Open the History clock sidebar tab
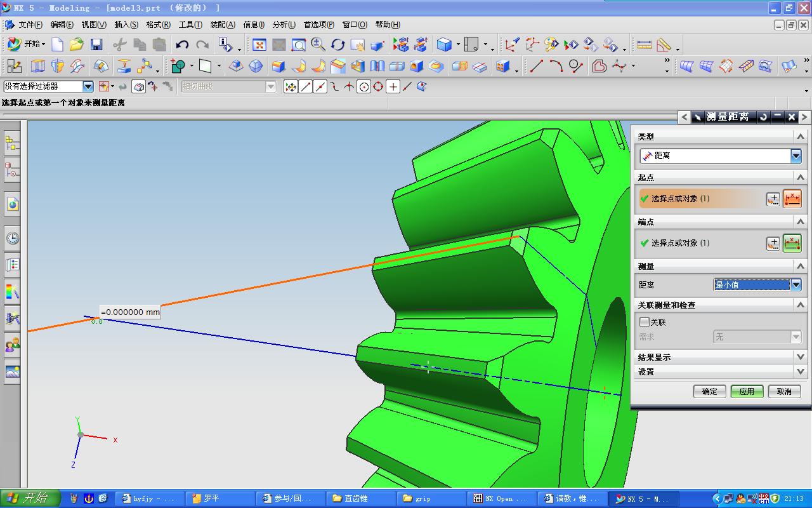Screen dimensions: 812x508 click(x=12, y=238)
